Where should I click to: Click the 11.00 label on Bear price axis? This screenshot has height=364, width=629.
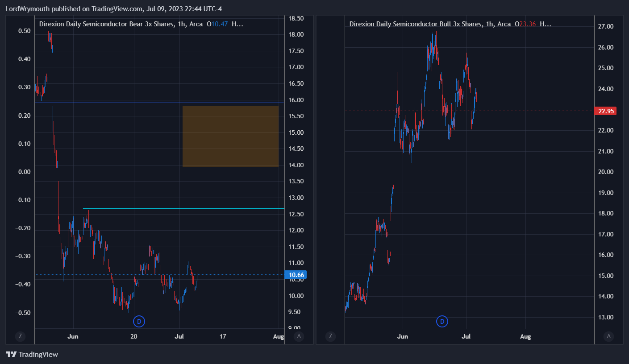(296, 263)
